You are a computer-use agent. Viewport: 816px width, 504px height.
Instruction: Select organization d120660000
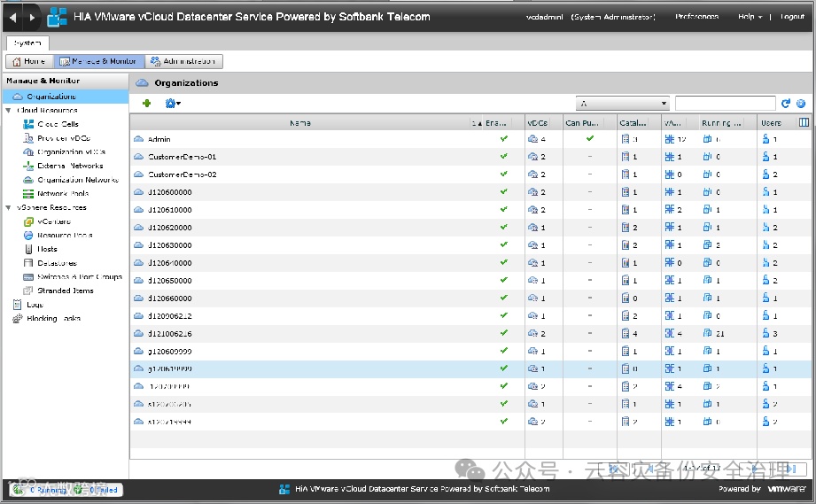pos(470,298)
